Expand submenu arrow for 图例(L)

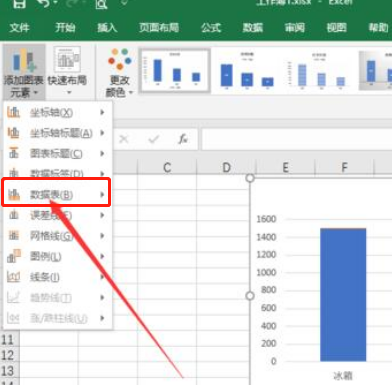pyautogui.click(x=102, y=256)
